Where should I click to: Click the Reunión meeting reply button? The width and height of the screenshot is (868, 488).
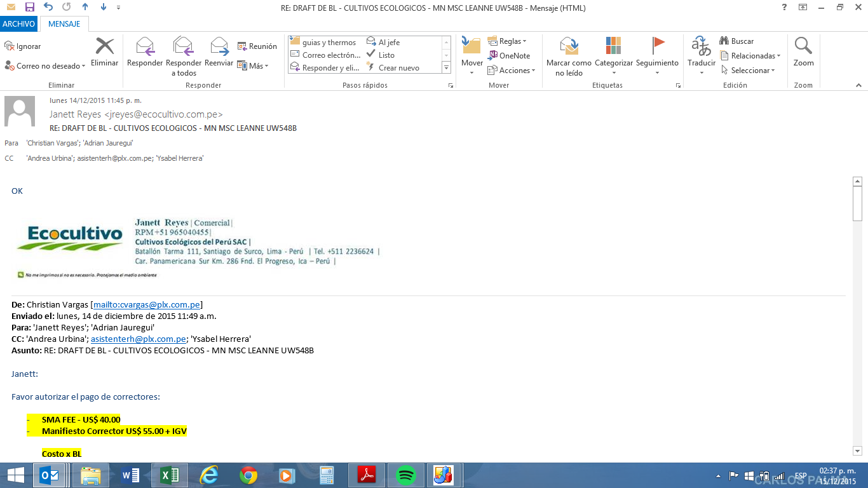pyautogui.click(x=257, y=46)
